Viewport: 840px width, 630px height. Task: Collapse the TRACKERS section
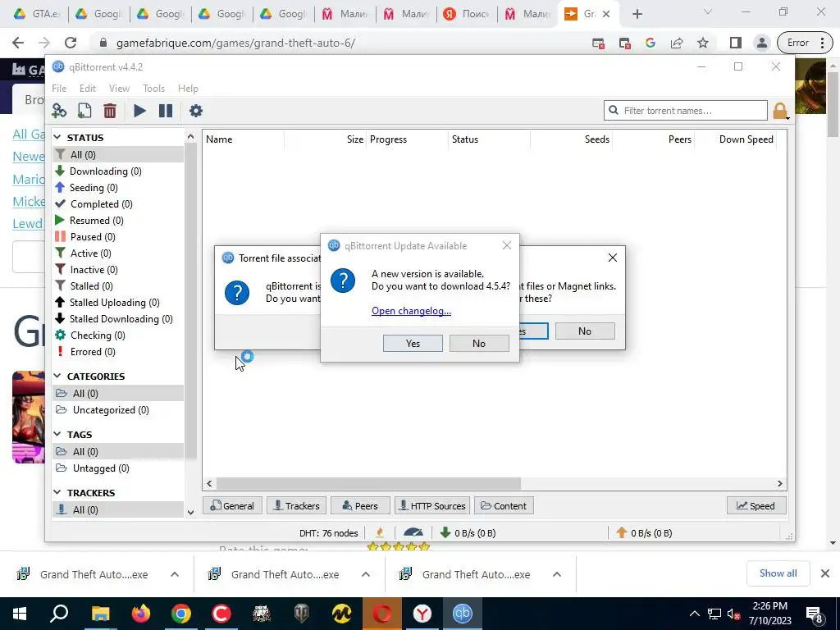(58, 492)
